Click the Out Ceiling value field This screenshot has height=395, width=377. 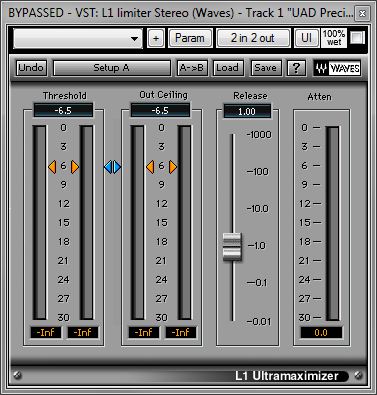(x=160, y=110)
